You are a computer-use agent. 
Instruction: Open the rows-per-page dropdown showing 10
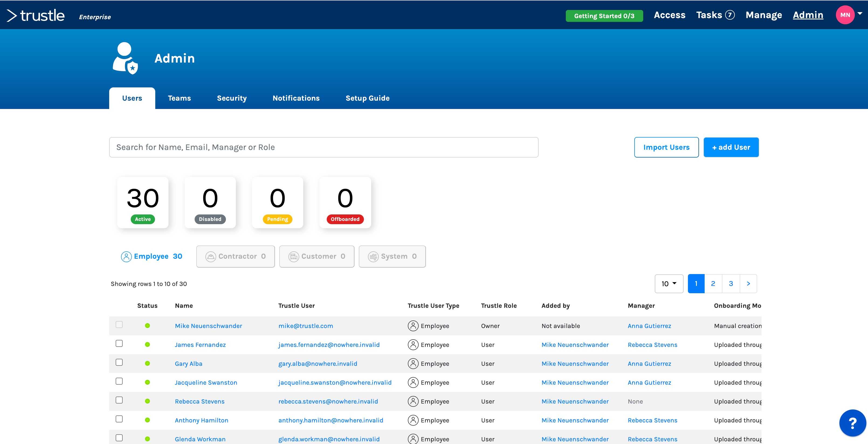pyautogui.click(x=669, y=284)
